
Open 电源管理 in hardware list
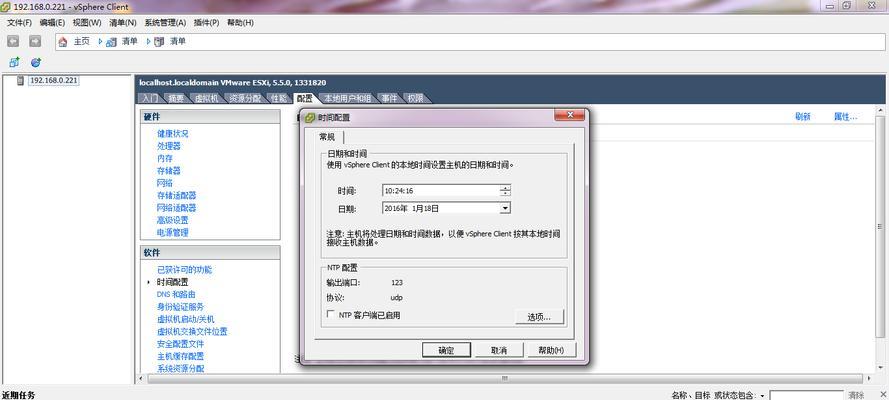pos(173,232)
